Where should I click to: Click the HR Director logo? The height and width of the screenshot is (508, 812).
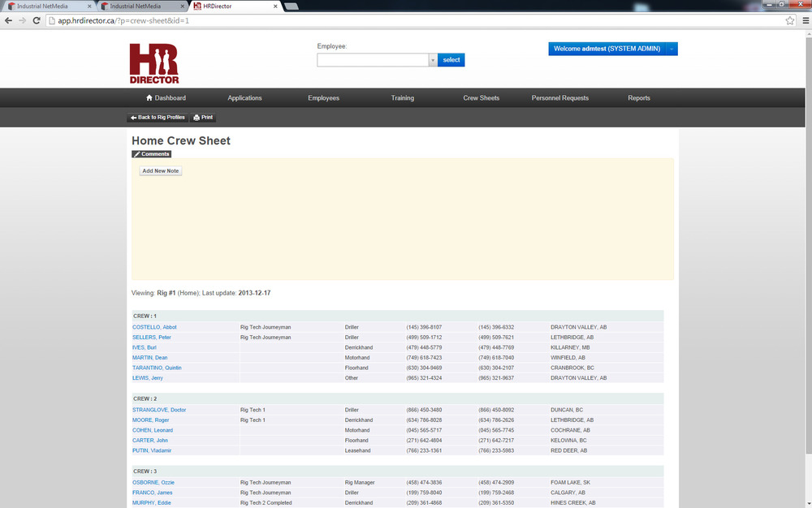point(154,63)
